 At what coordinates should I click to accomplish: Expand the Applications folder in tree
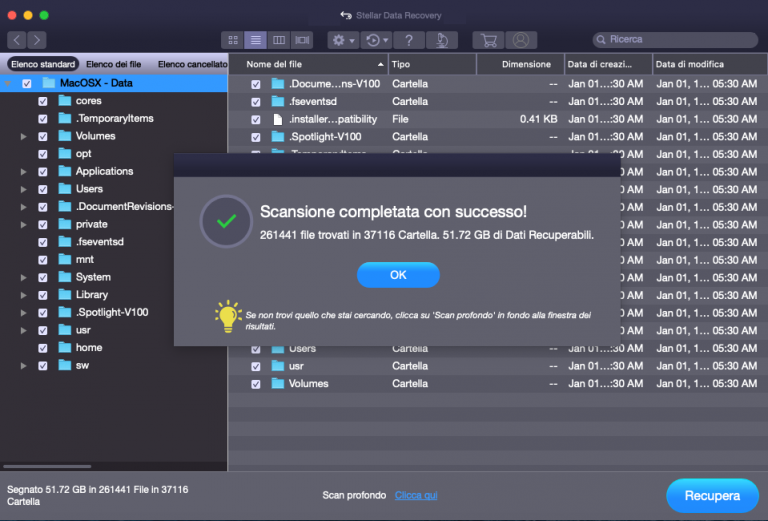(23, 172)
